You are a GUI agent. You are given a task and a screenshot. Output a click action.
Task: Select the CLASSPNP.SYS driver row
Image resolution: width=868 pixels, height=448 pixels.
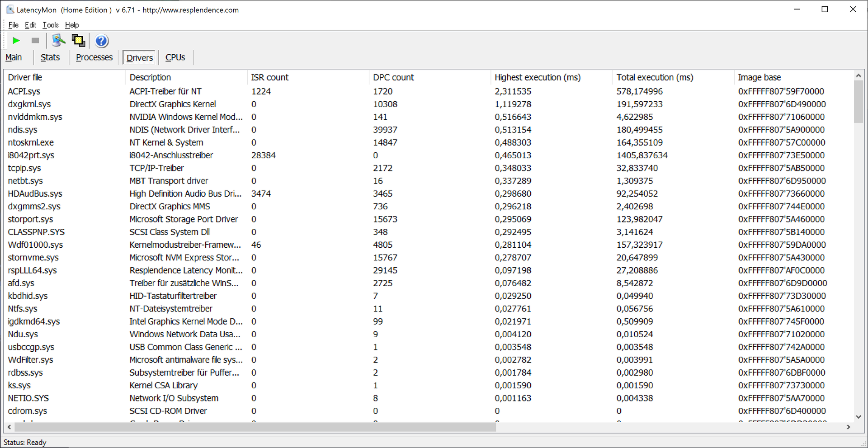[x=428, y=232]
